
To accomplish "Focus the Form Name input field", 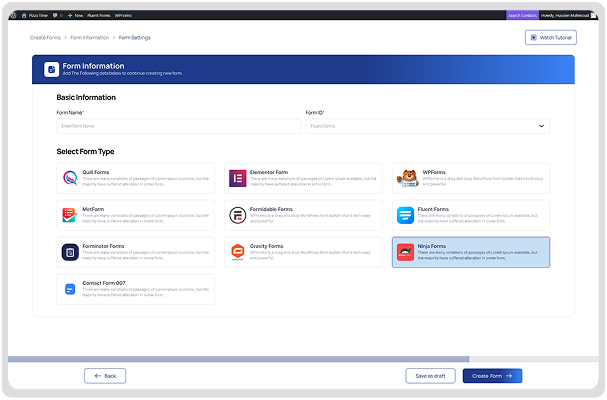I will (178, 126).
